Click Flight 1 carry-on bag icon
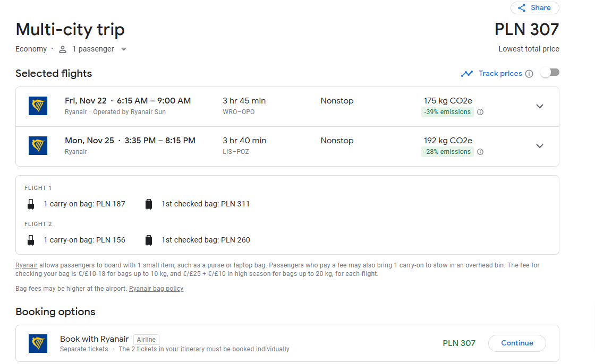Screen dimensions: 595x364 [x=31, y=204]
